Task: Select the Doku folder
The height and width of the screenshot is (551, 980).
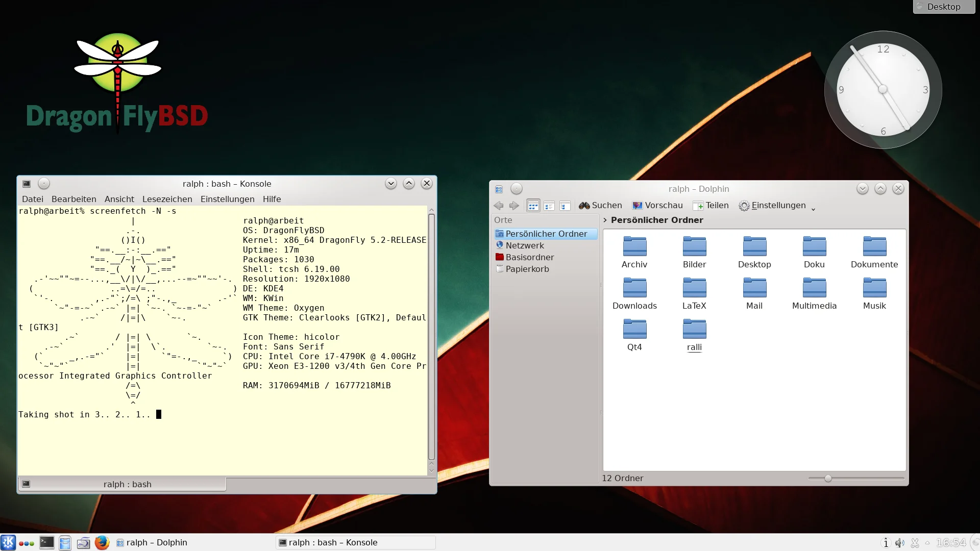Action: [814, 253]
